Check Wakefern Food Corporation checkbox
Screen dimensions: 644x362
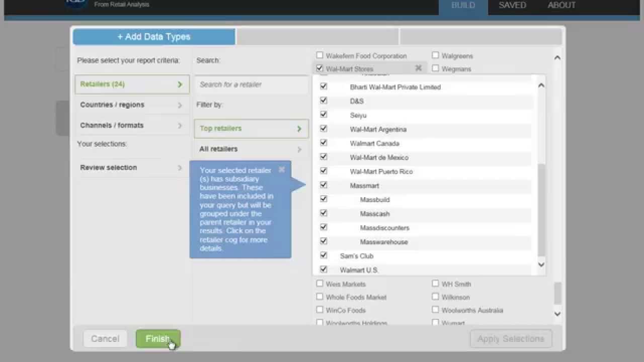[x=319, y=55]
